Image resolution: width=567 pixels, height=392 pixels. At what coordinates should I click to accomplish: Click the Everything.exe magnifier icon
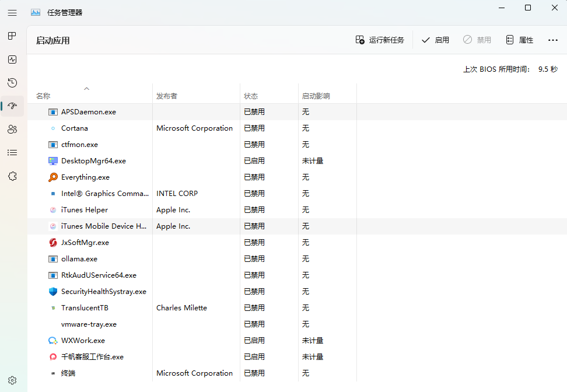[53, 177]
